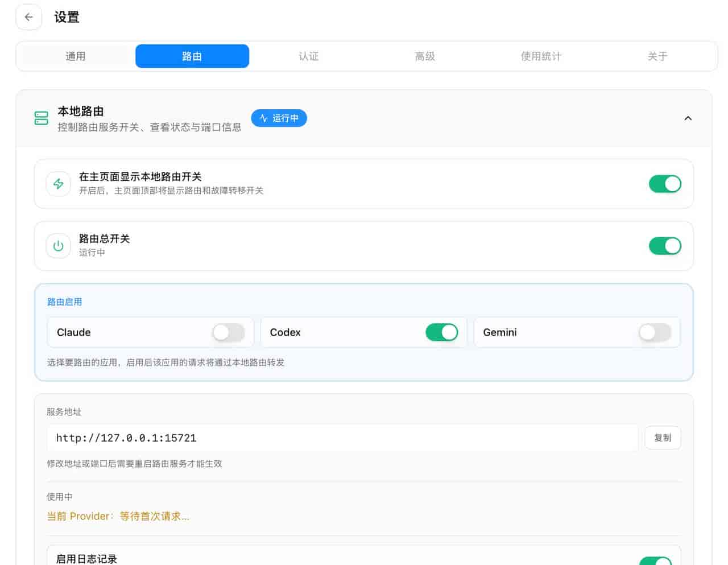Viewport: 728px width, 565px height.
Task: Click the 使用中 label
Action: click(x=60, y=496)
